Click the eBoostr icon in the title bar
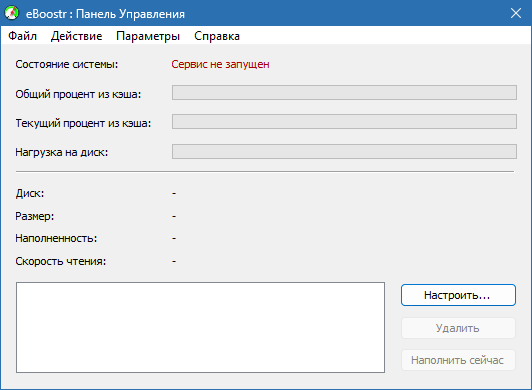532x390 pixels. coord(11,13)
